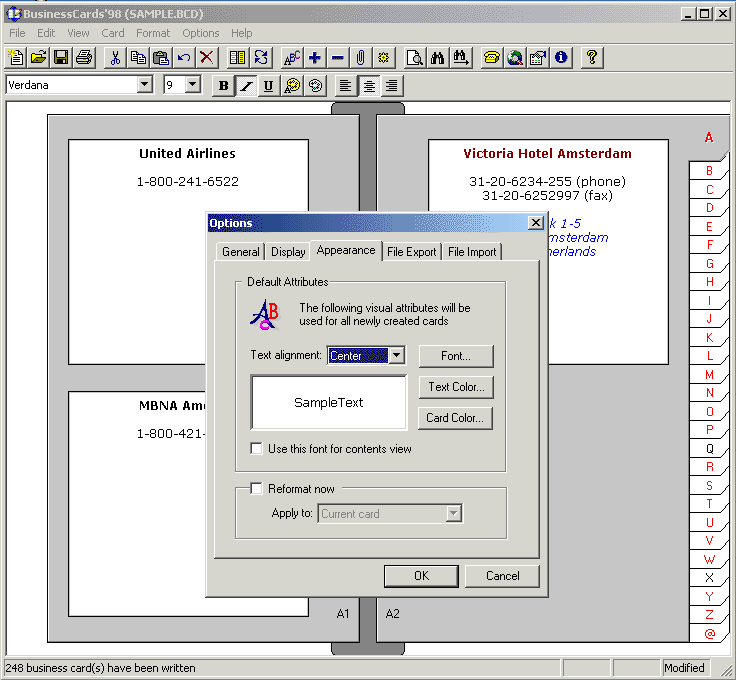
Task: Open the Apply to Current card dropdown
Action: tap(453, 513)
